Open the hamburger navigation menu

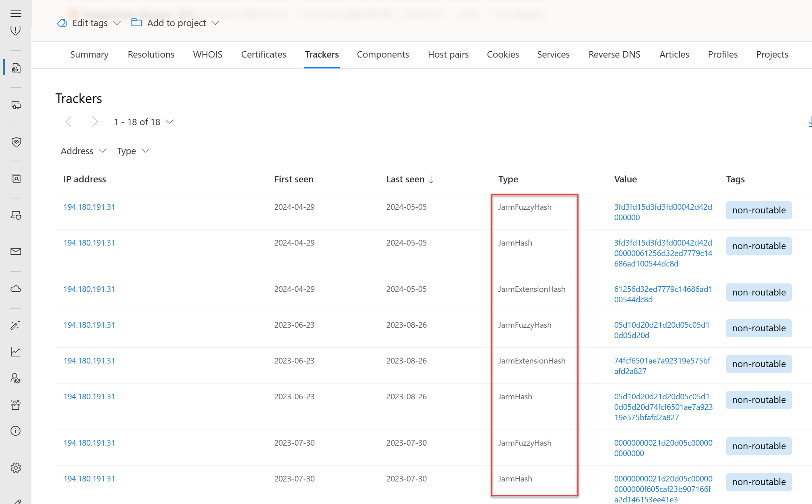[16, 14]
